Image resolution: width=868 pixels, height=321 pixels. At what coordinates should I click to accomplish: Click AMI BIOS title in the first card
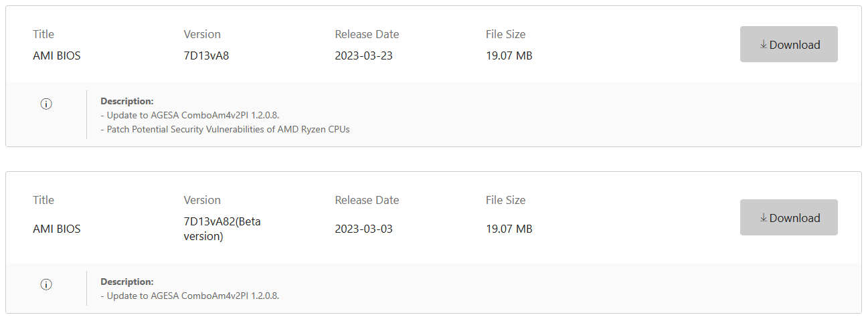point(56,56)
